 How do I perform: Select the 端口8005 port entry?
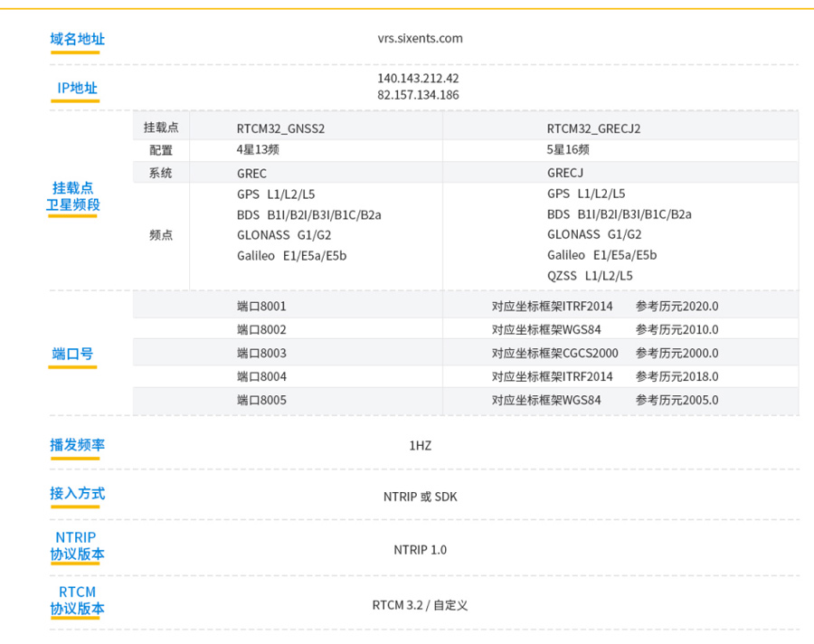261,401
